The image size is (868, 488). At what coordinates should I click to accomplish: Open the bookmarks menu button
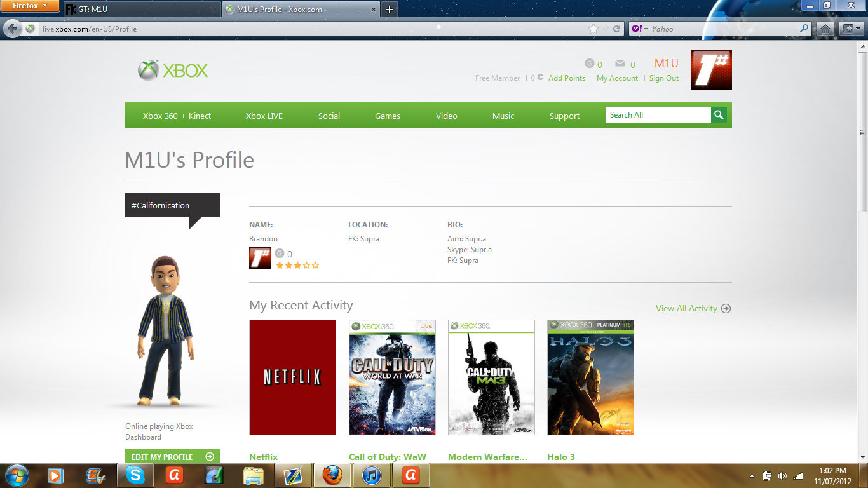(x=851, y=29)
